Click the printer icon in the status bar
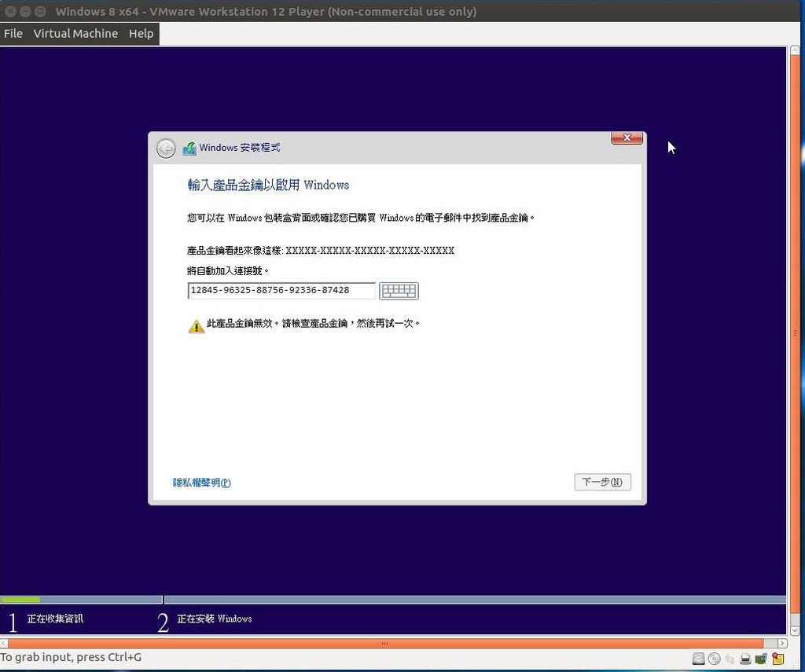Image resolution: width=805 pixels, height=672 pixels. 745,659
